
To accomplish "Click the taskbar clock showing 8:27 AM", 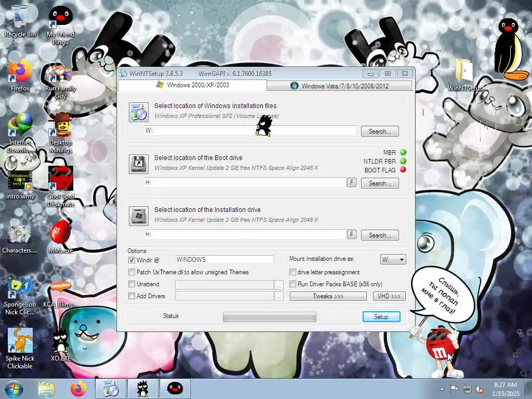I will [x=506, y=389].
